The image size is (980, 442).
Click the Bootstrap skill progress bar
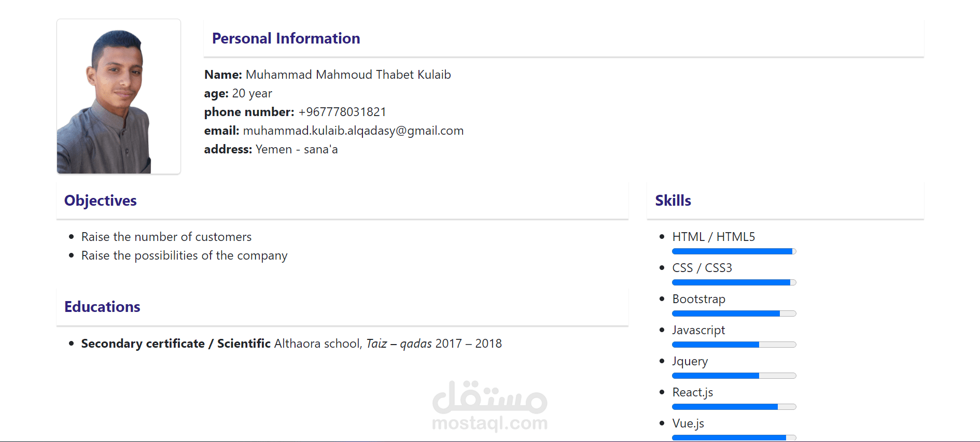tap(734, 313)
